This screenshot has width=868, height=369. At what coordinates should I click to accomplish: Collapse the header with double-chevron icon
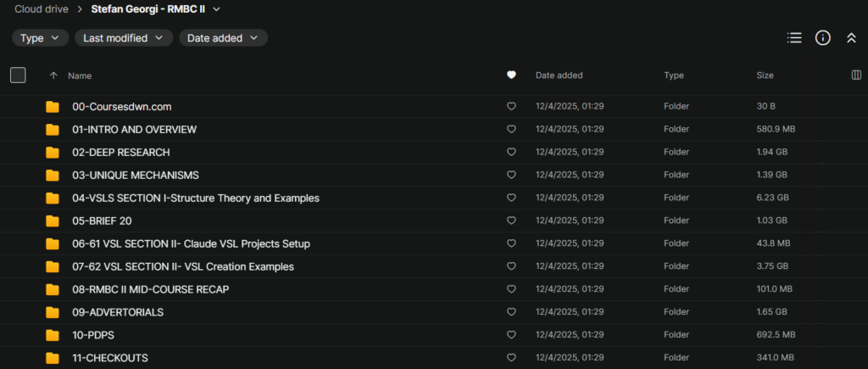click(851, 37)
